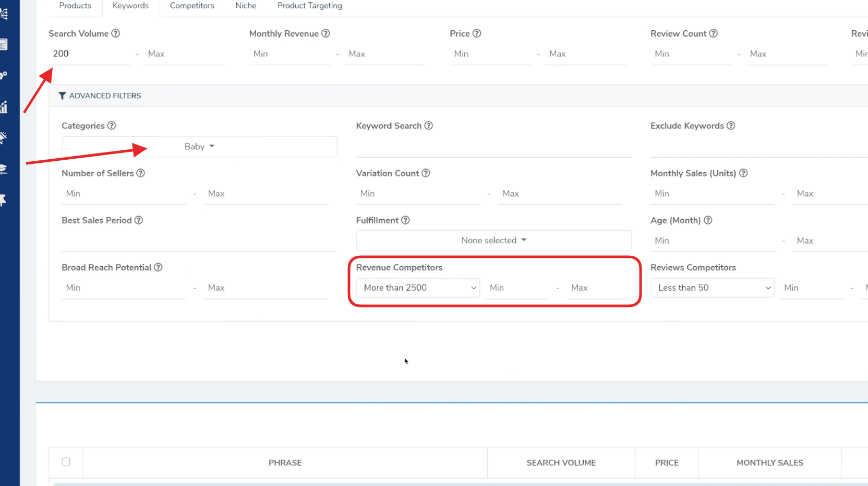Click the Search Volume help icon
This screenshot has width=868, height=486.
tap(116, 33)
